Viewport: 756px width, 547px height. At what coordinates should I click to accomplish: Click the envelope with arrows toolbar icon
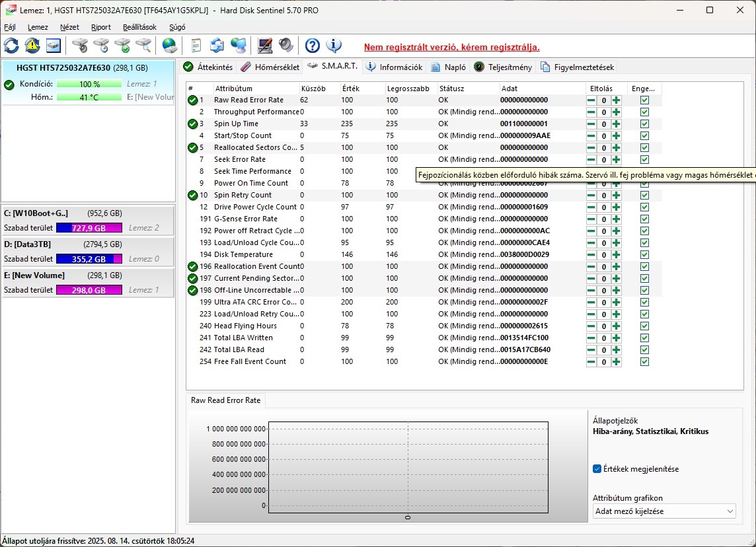(x=217, y=46)
